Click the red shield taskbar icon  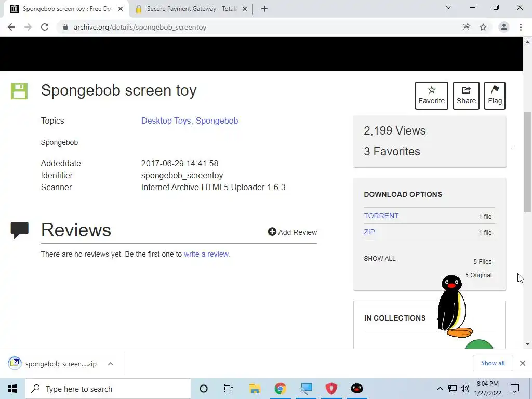point(331,389)
